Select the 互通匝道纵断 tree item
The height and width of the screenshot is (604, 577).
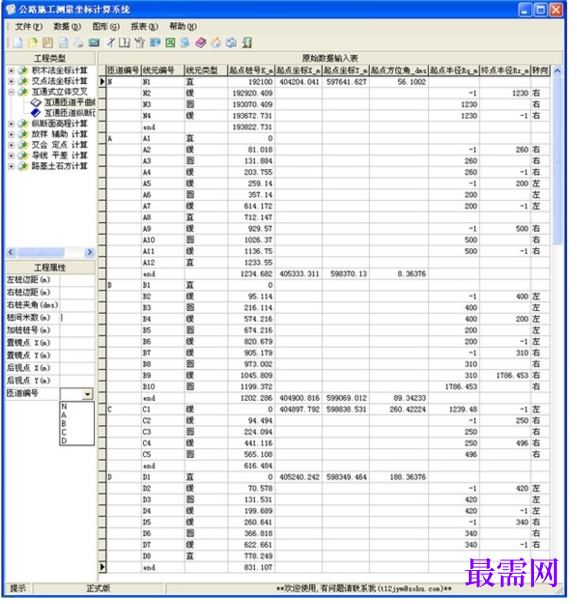click(69, 113)
